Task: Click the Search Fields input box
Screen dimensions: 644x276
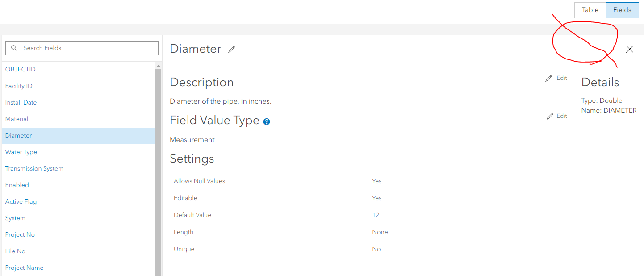Action: (x=82, y=48)
